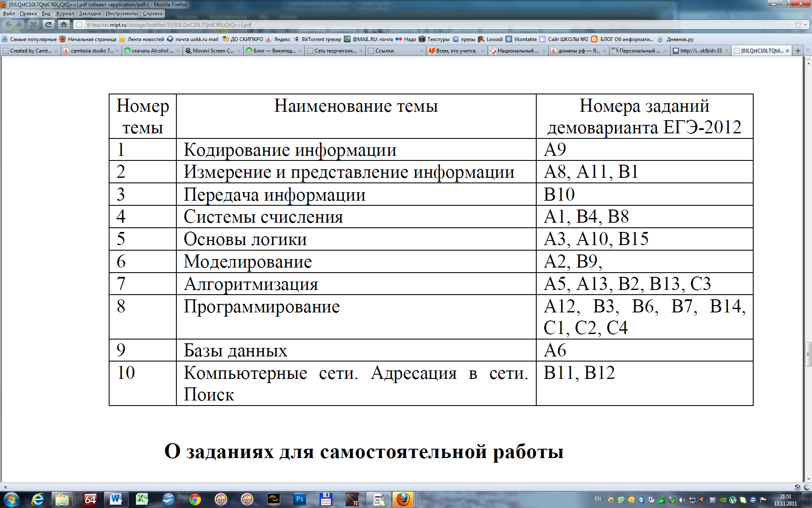The width and height of the screenshot is (812, 508).
Task: Reload the current PDF page
Action: [49, 25]
